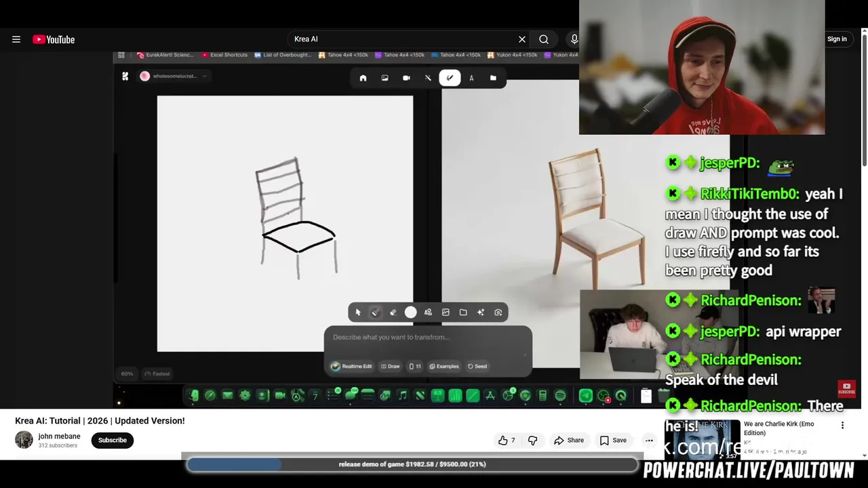
Task: Open Calculator in the macOS dock
Action: click(x=542, y=396)
